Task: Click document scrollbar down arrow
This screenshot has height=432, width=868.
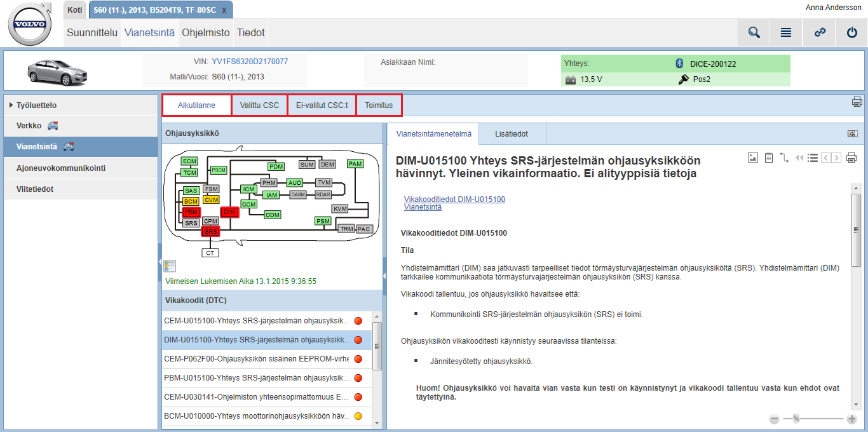Action: click(856, 404)
